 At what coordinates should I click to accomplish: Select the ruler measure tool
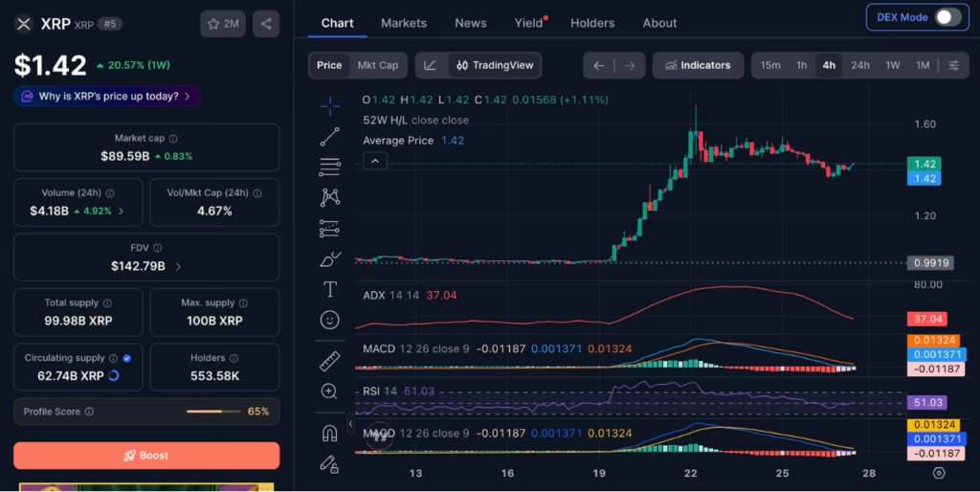tap(330, 361)
